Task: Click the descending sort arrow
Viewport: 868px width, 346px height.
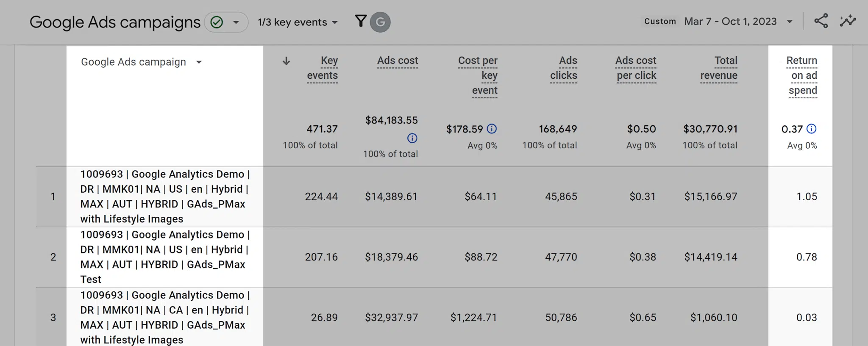Action: tap(286, 61)
